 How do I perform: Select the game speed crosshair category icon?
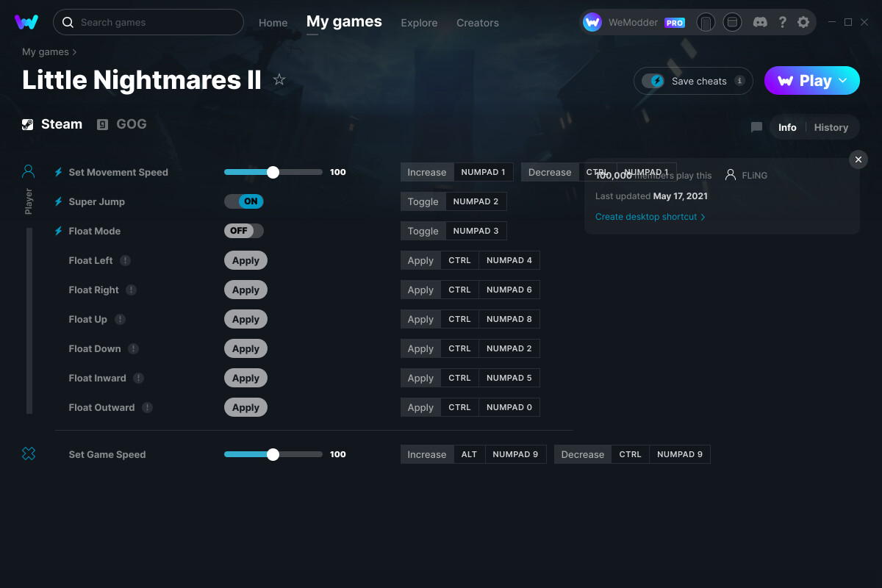tap(29, 454)
